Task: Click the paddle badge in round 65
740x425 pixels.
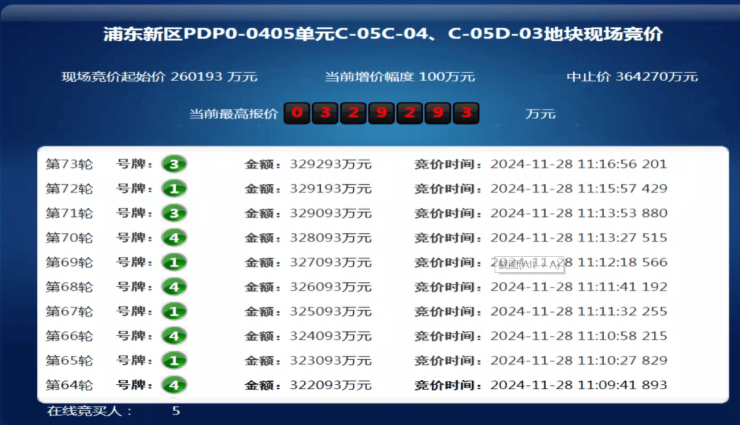Action: [174, 360]
